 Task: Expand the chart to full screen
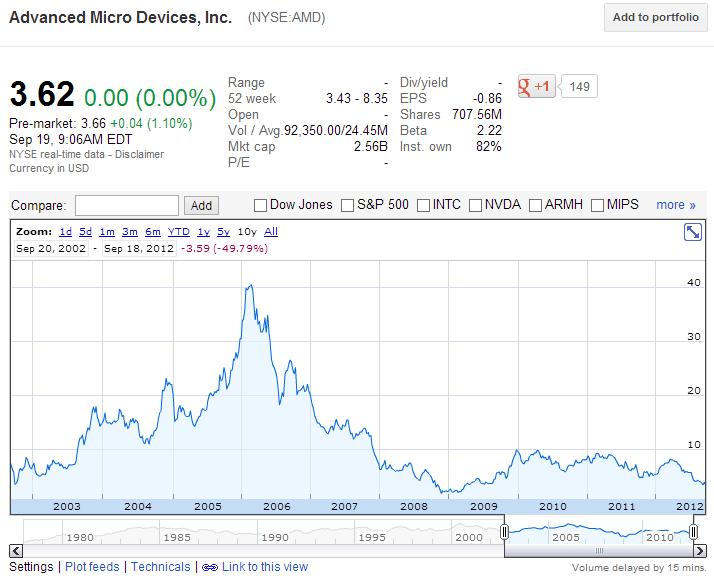(x=692, y=232)
